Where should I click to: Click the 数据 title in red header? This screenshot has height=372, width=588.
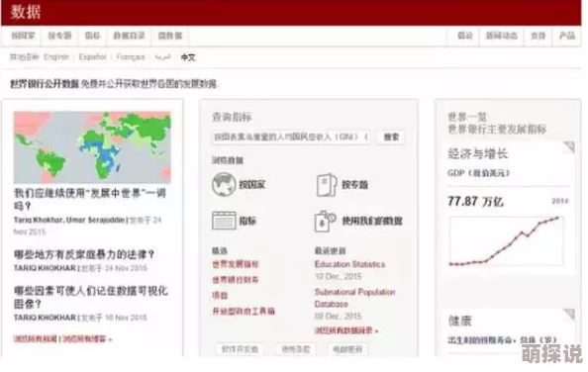coord(26,12)
